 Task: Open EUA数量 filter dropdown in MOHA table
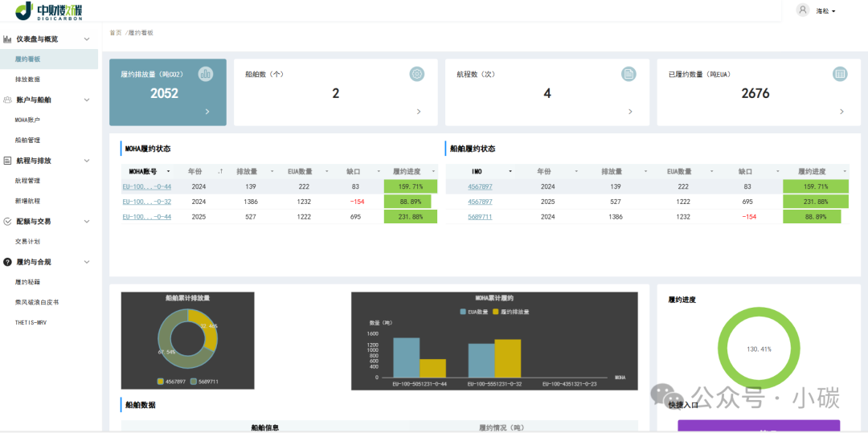[327, 171]
